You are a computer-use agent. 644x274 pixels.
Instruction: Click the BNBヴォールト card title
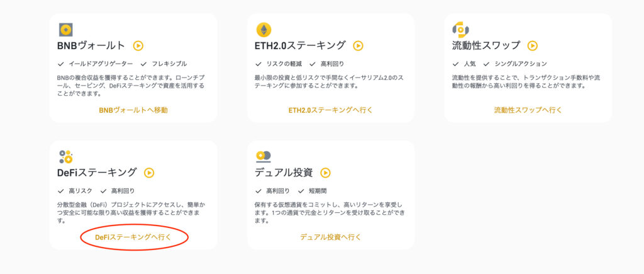(x=91, y=45)
